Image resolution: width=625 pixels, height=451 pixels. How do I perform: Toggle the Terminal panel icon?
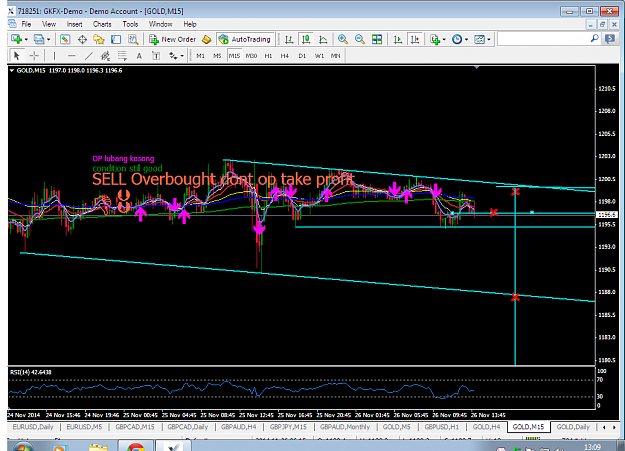116,39
